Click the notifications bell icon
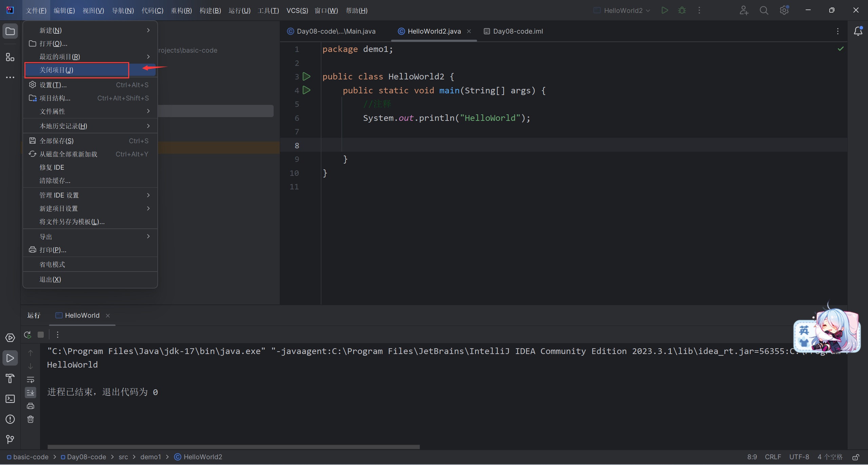This screenshot has width=868, height=465. coord(858,31)
